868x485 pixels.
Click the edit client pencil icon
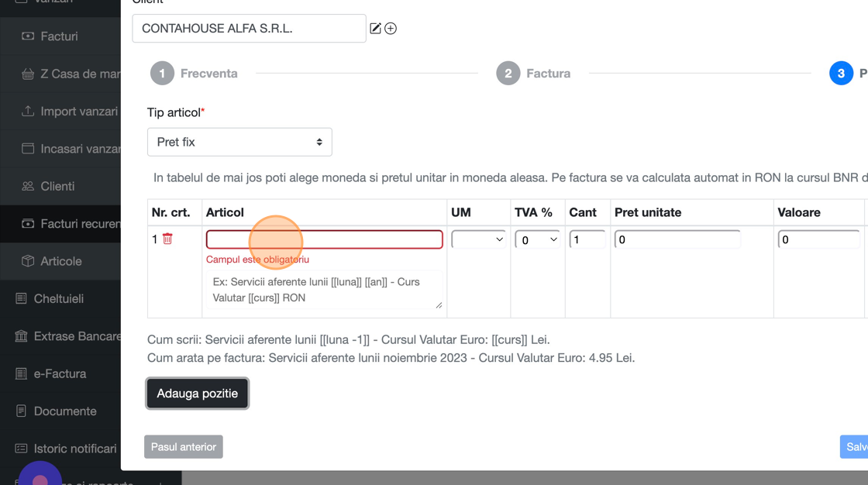pos(375,29)
